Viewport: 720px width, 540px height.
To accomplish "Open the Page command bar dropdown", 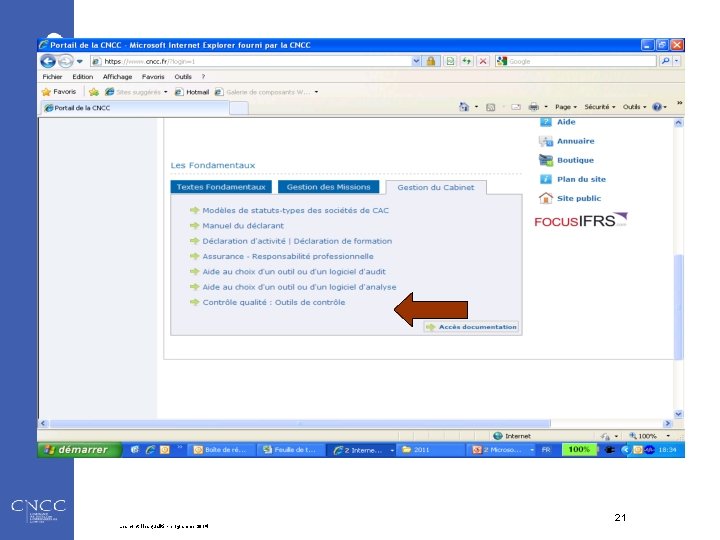I will [x=566, y=107].
